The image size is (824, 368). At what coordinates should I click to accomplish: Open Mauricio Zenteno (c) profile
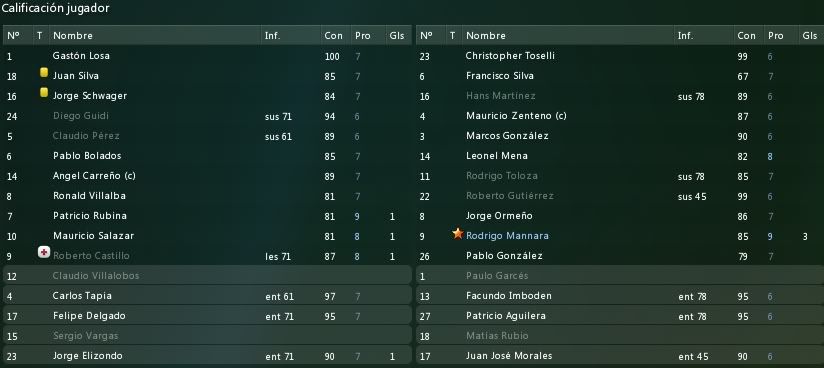point(516,116)
